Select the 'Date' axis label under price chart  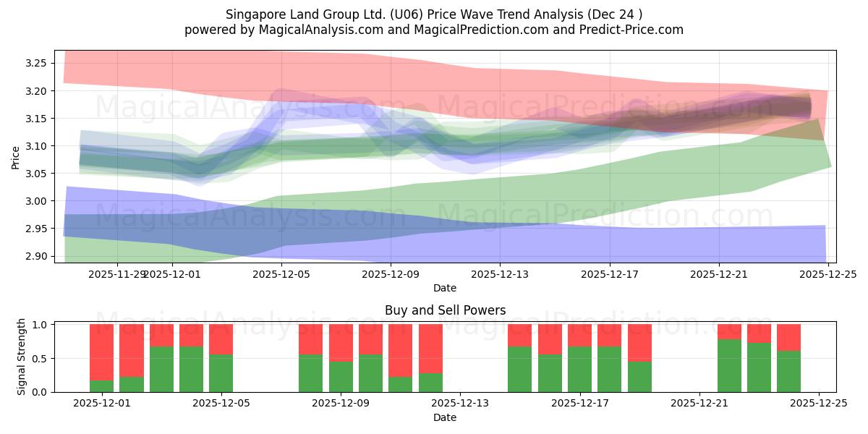pyautogui.click(x=446, y=288)
